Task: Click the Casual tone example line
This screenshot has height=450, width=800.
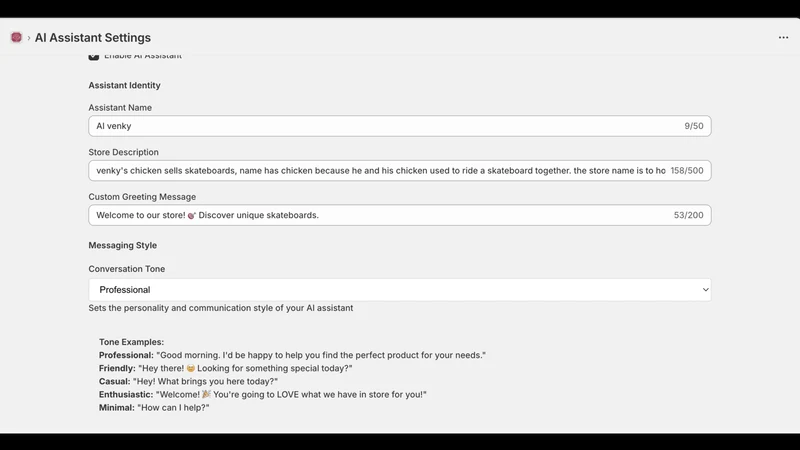Action: (x=188, y=382)
